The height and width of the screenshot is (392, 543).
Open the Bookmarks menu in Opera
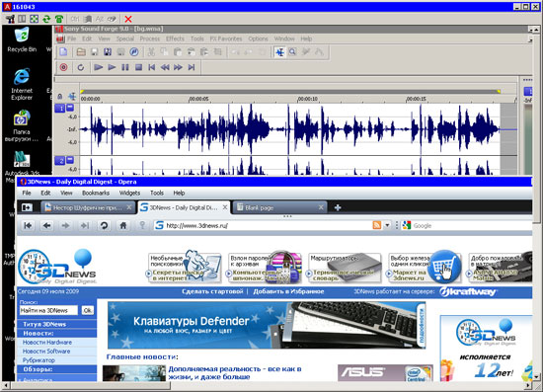96,193
